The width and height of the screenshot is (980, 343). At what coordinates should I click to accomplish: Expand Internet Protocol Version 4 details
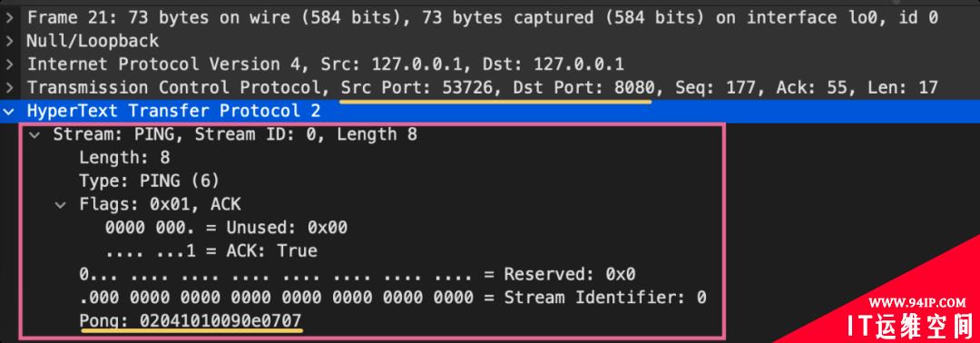point(9,64)
